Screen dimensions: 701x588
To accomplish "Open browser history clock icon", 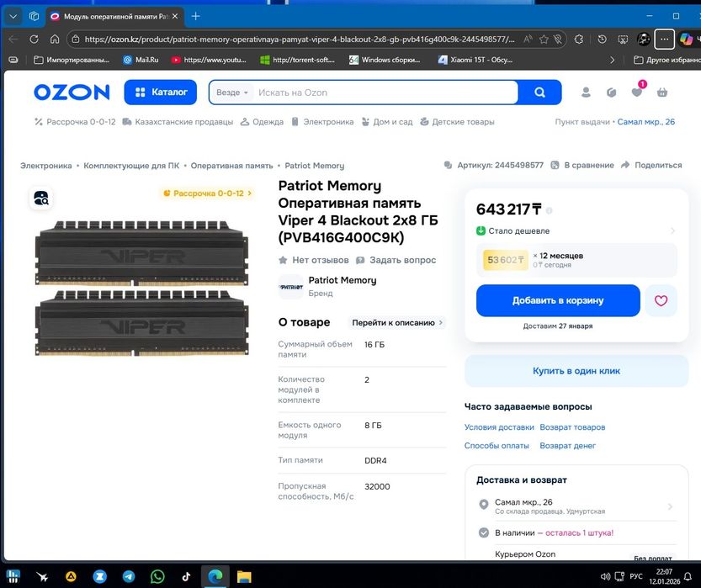I will click(x=602, y=40).
